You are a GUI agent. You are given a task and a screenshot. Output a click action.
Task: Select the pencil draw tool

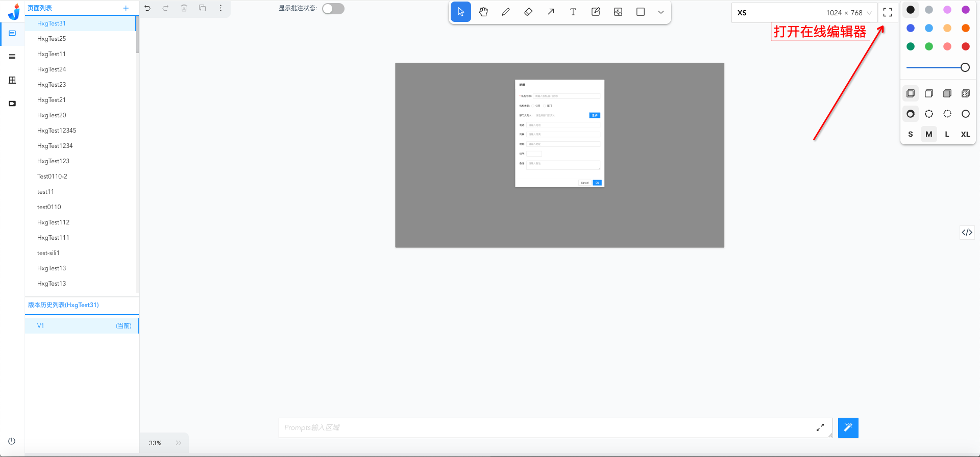[x=505, y=12]
